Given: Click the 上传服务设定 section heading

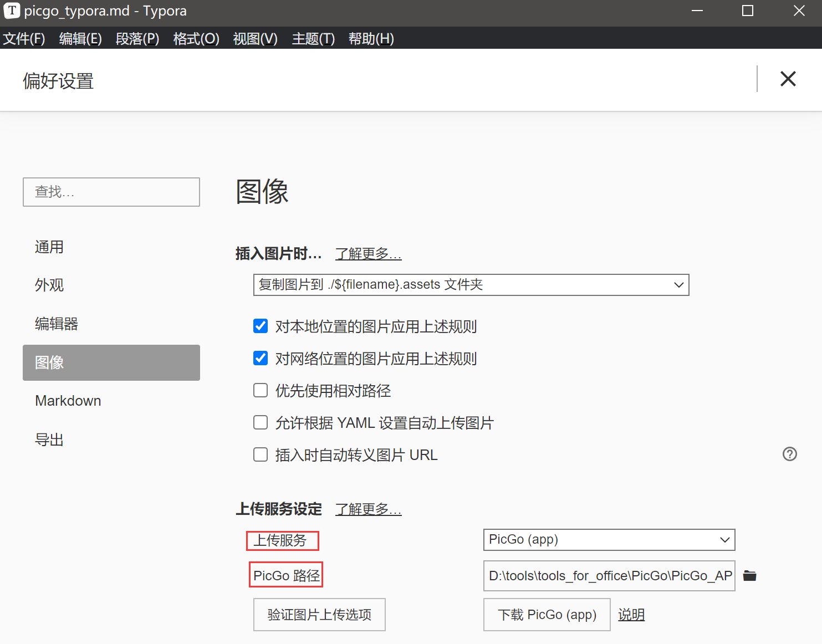Looking at the screenshot, I should (x=279, y=509).
